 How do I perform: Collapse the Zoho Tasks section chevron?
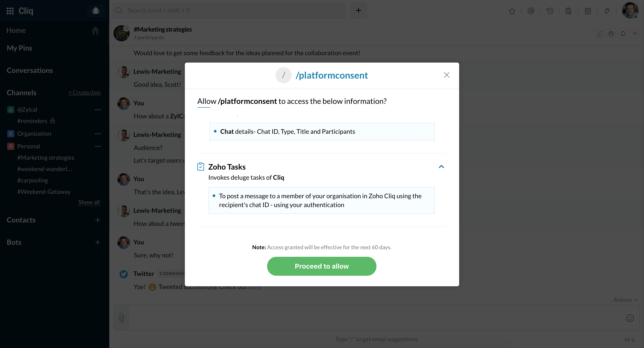coord(441,166)
